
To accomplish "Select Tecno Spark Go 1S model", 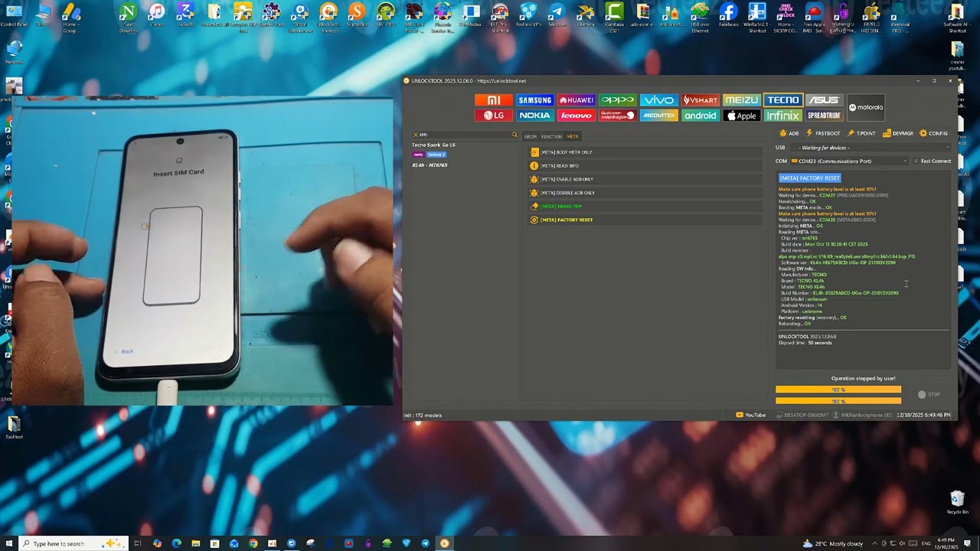I will tap(433, 145).
